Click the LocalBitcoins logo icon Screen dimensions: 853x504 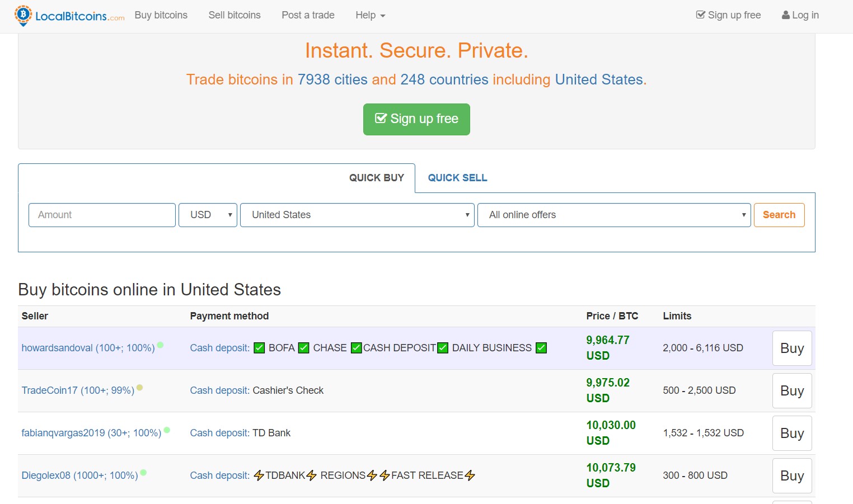(23, 15)
